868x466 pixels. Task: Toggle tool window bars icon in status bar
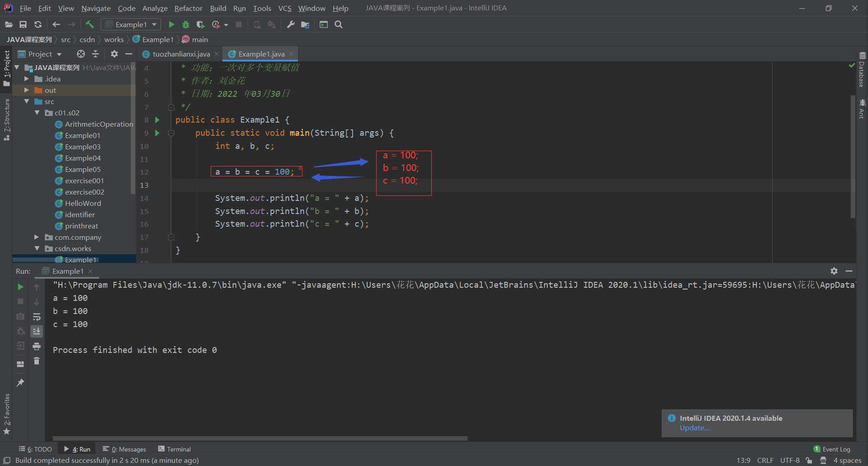coord(7,460)
